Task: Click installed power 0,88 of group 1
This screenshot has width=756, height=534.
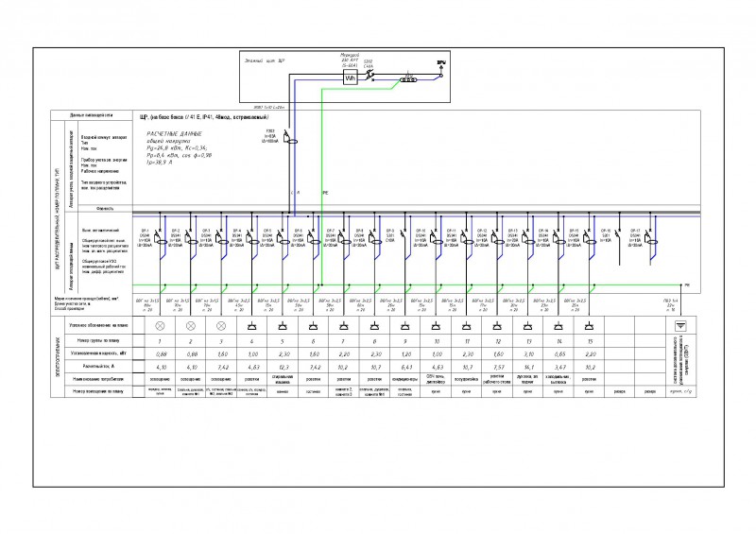Action: [x=161, y=354]
